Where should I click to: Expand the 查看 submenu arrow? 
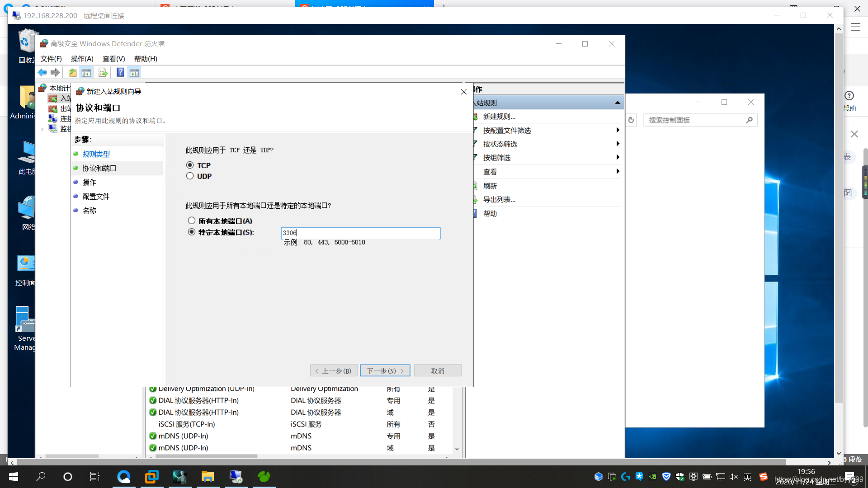pyautogui.click(x=618, y=171)
